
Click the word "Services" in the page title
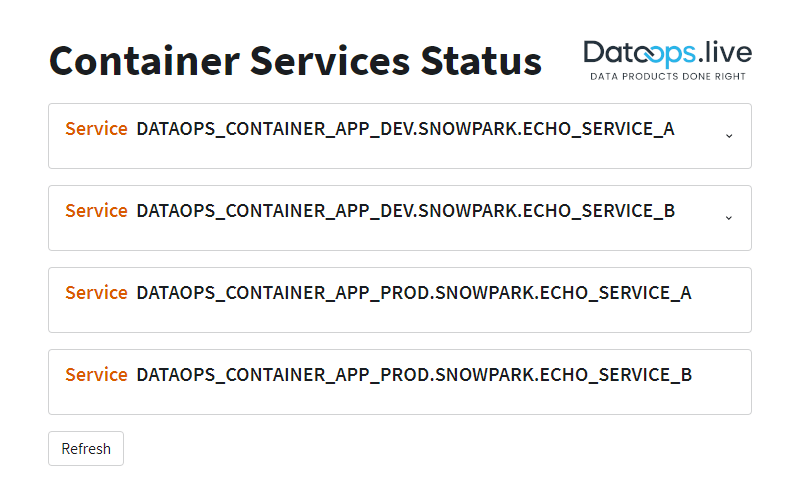tap(329, 60)
